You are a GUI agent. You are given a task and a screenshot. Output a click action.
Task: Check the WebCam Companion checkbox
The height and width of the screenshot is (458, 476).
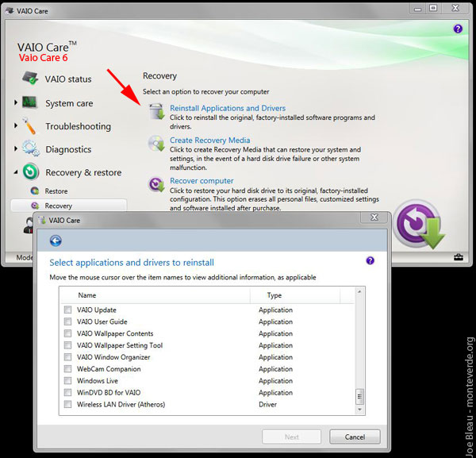[x=67, y=369]
